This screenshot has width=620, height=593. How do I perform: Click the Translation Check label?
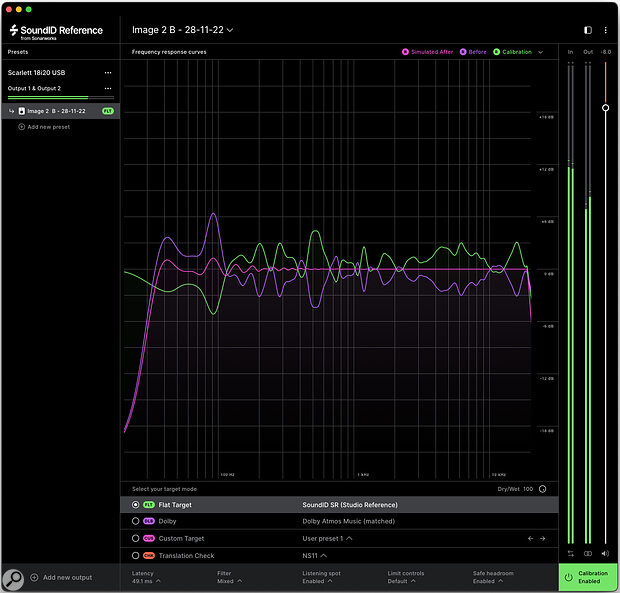(186, 555)
